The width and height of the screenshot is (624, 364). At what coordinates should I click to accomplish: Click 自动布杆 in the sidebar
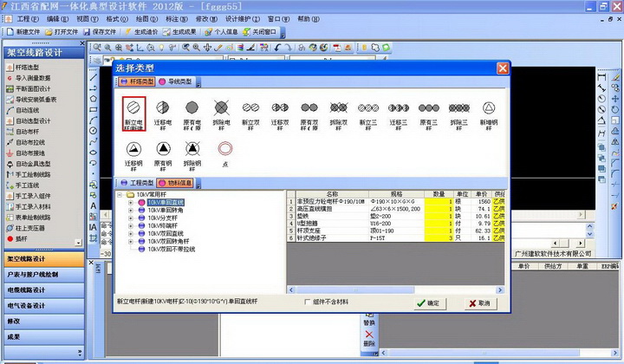click(x=23, y=132)
